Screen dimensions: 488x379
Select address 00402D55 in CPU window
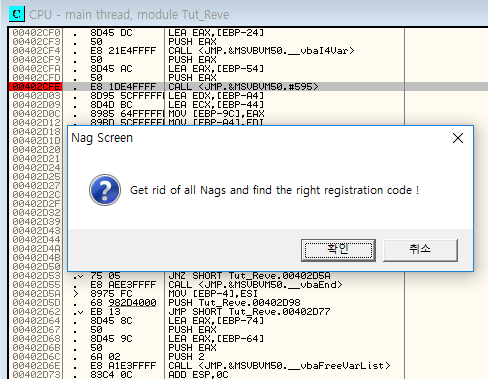[37, 285]
